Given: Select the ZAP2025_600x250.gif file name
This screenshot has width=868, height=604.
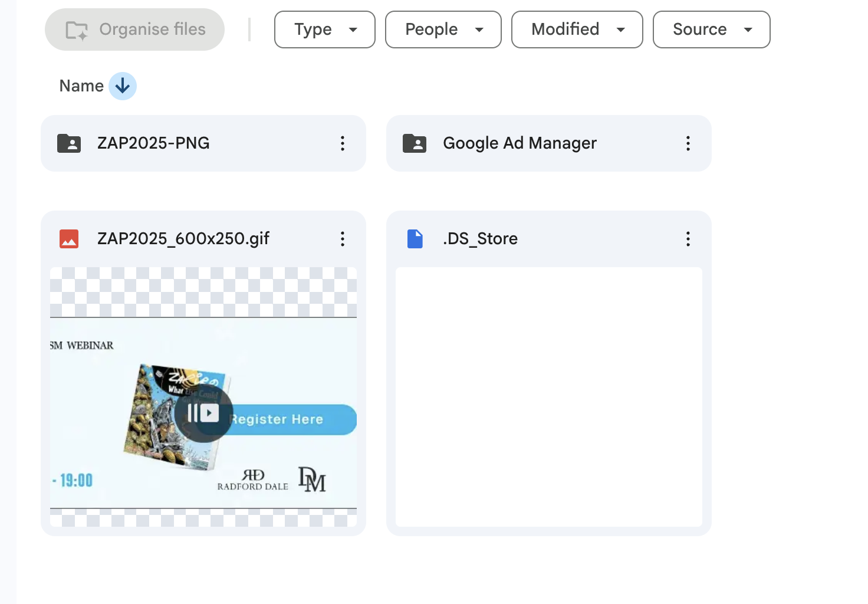Looking at the screenshot, I should click(183, 239).
